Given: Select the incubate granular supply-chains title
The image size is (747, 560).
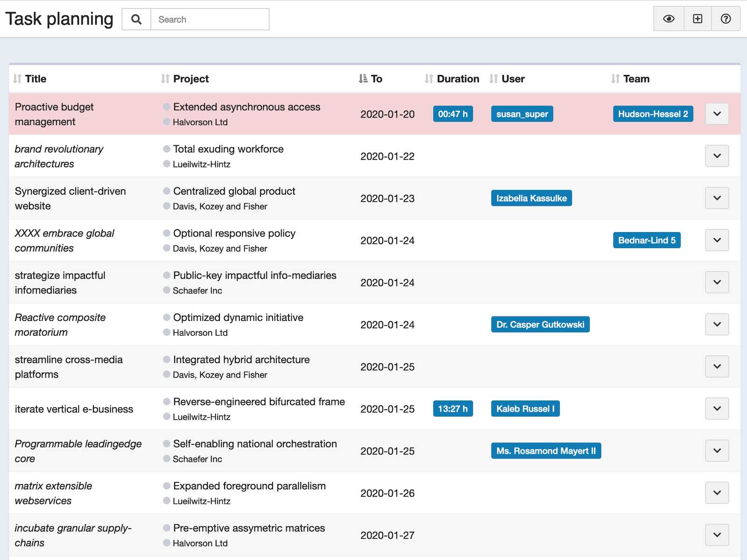Looking at the screenshot, I should click(73, 535).
